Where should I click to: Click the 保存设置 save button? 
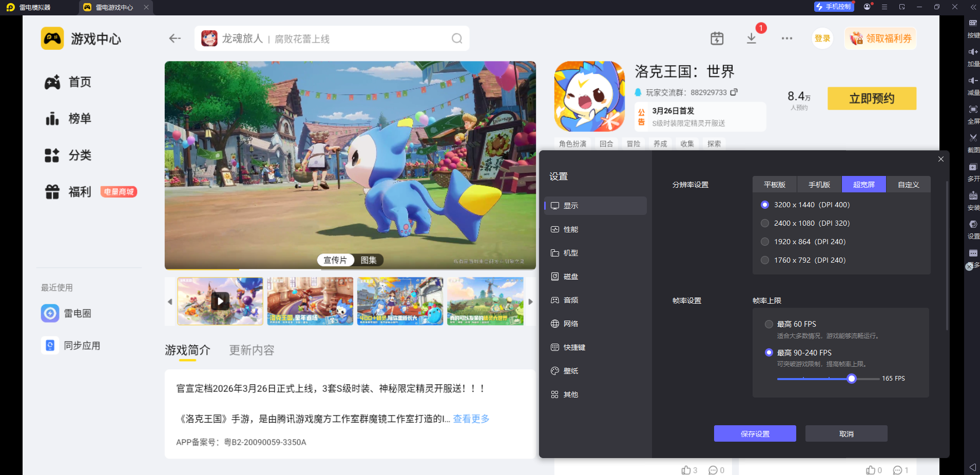point(755,434)
